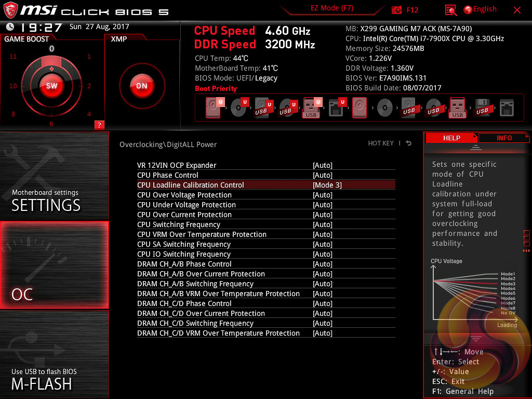The width and height of the screenshot is (532, 399).
Task: Select the legacy hard disk boot icon with red outline
Action: tap(360, 108)
